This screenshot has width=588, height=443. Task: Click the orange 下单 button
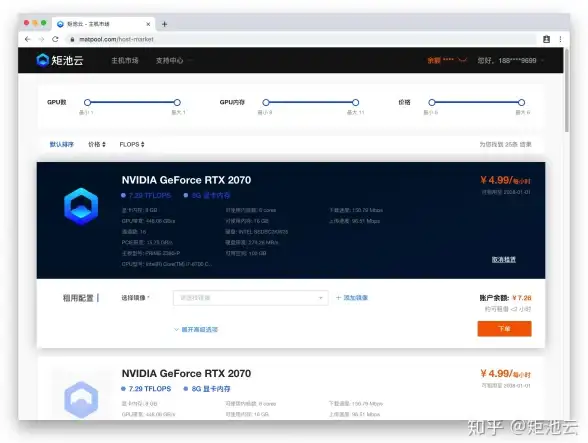coord(504,329)
